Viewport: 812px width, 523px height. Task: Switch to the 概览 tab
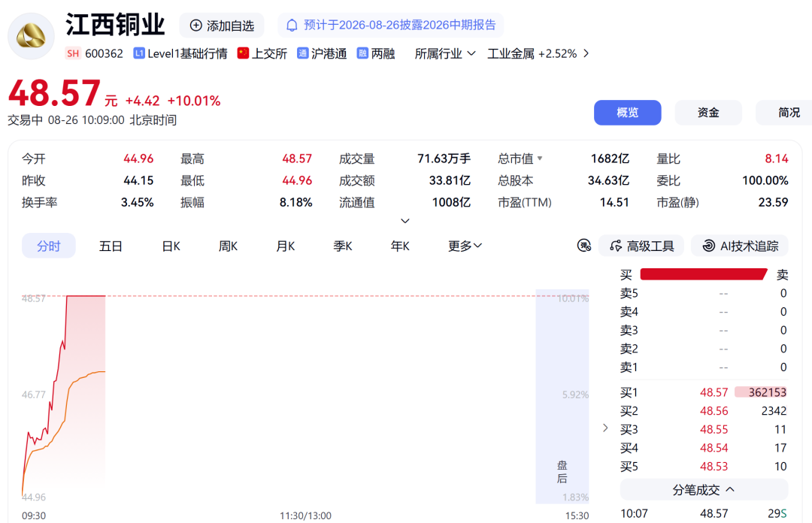tap(627, 113)
